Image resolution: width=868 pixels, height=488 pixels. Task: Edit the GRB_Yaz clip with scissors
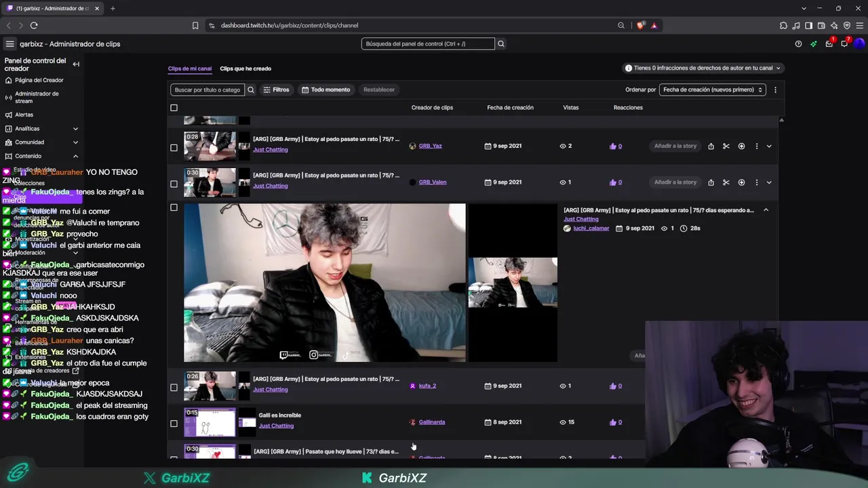726,146
